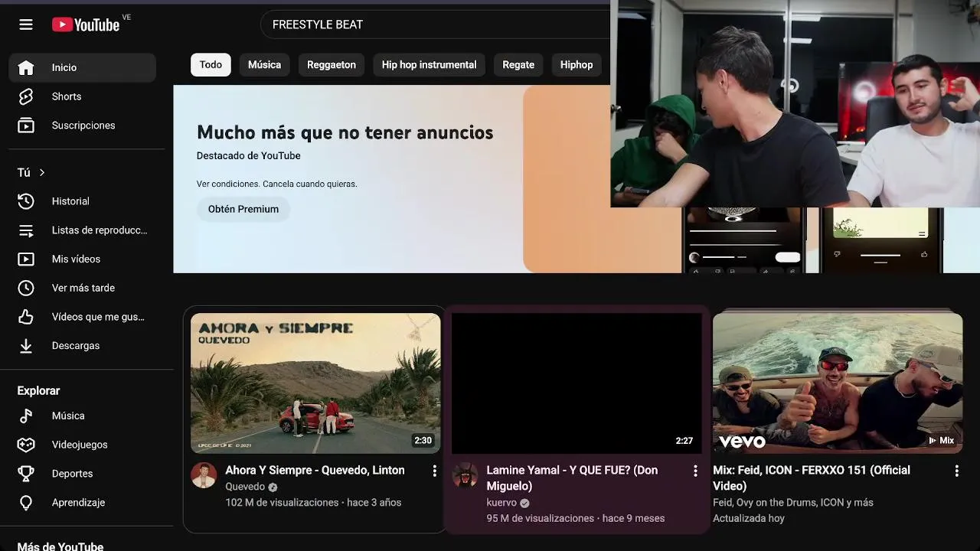This screenshot has width=980, height=551.
Task: Click the Ver más tarde icon
Action: click(x=26, y=289)
